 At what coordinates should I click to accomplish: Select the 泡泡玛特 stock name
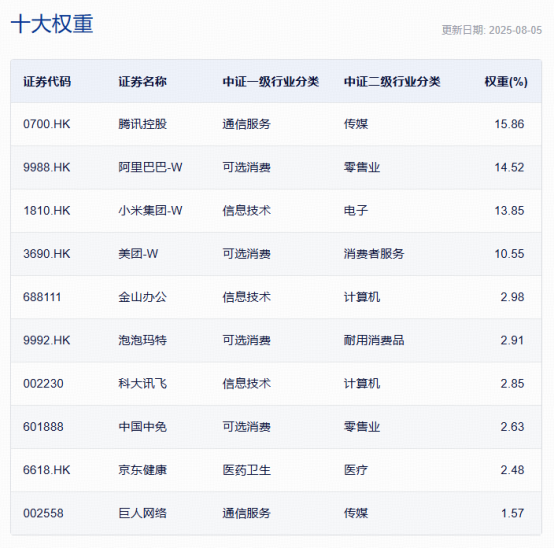[x=142, y=340]
